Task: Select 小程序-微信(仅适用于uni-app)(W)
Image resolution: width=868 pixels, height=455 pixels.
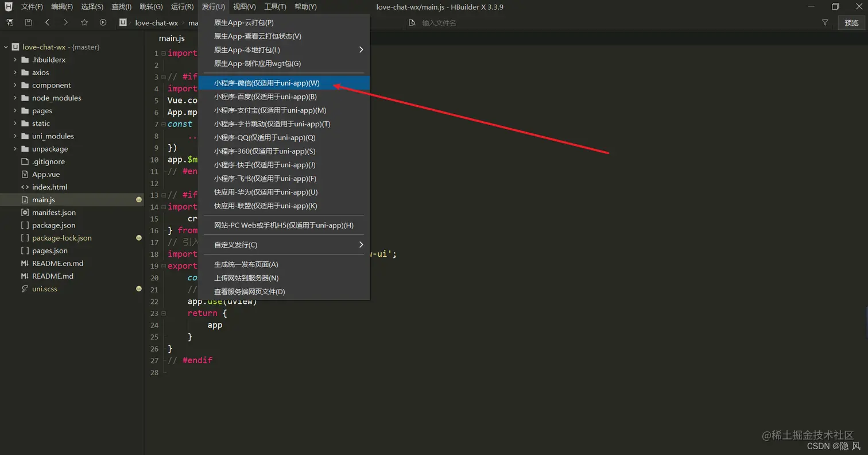Action: click(x=284, y=83)
